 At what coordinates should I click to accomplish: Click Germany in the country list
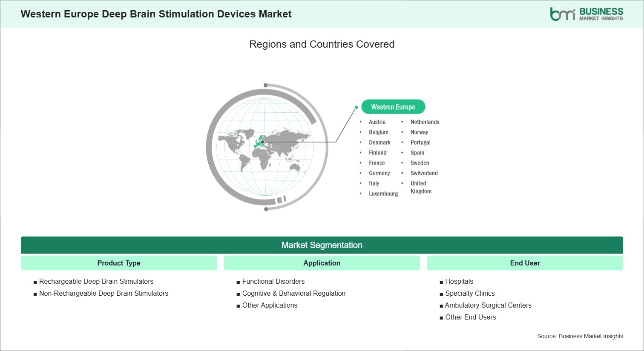point(379,173)
